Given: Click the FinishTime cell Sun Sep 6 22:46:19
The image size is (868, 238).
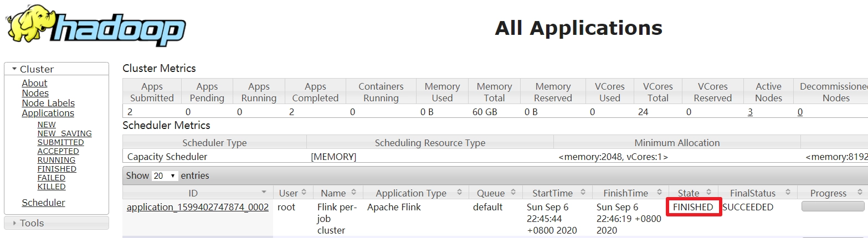Looking at the screenshot, I should pos(629,219).
